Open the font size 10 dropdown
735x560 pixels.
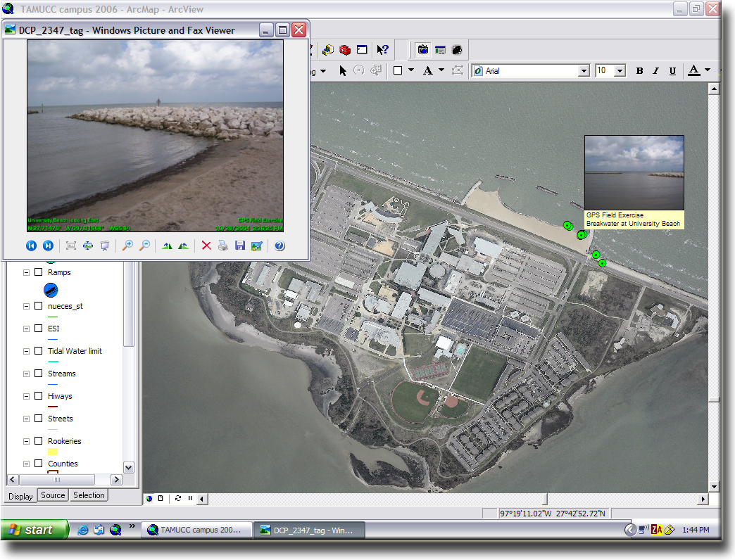(x=620, y=70)
